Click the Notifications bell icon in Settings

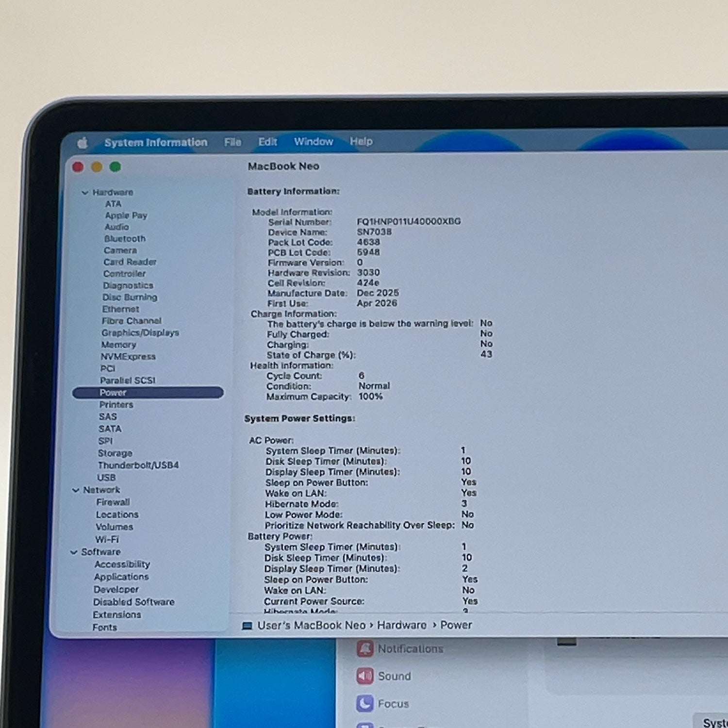point(365,648)
